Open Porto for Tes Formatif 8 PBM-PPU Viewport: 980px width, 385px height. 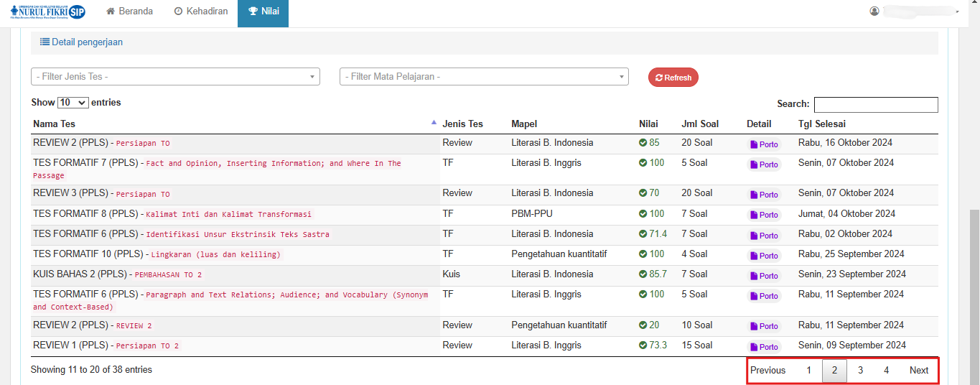tap(764, 215)
